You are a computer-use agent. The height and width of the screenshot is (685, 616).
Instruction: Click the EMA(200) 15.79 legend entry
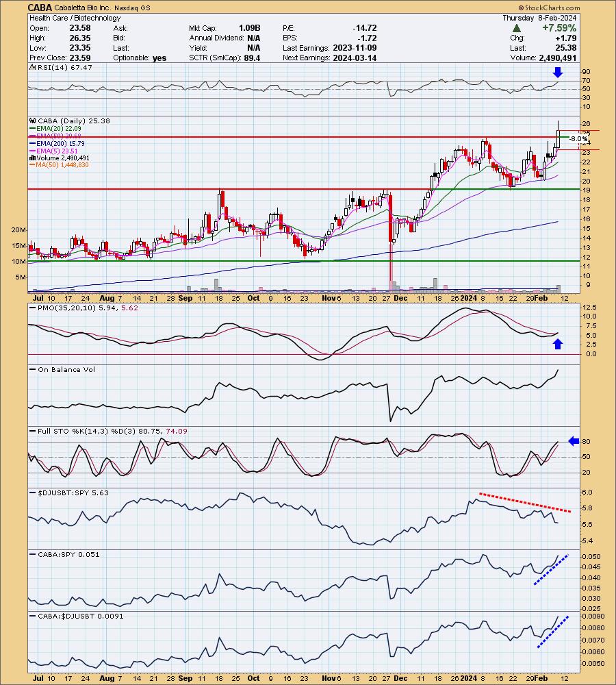60,143
